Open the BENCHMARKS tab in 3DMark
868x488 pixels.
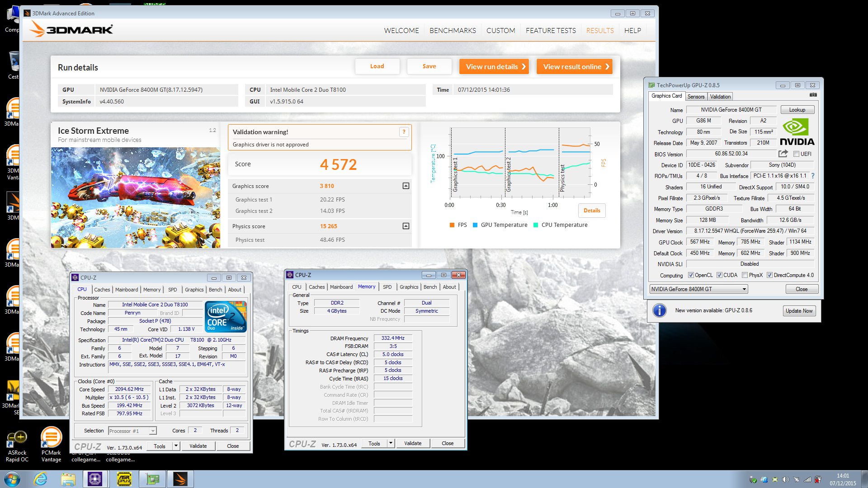click(453, 30)
